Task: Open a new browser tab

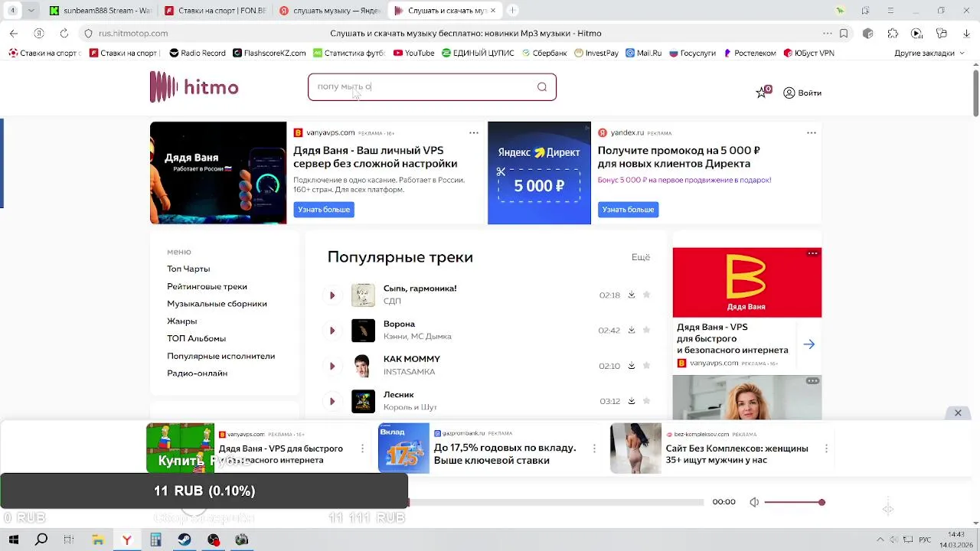Action: click(x=512, y=11)
